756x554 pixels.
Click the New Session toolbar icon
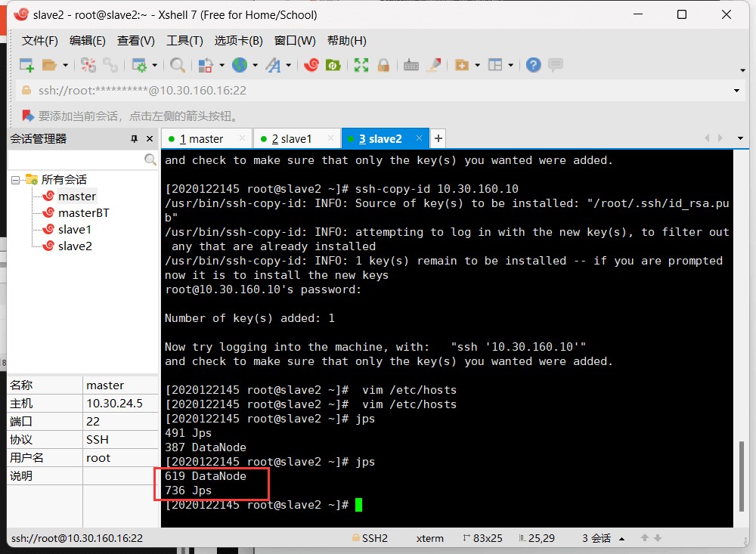tap(26, 65)
